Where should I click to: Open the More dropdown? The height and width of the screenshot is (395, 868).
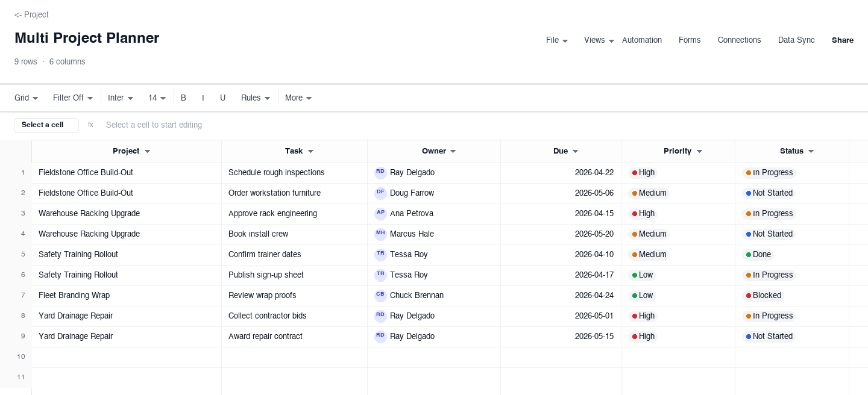(298, 98)
